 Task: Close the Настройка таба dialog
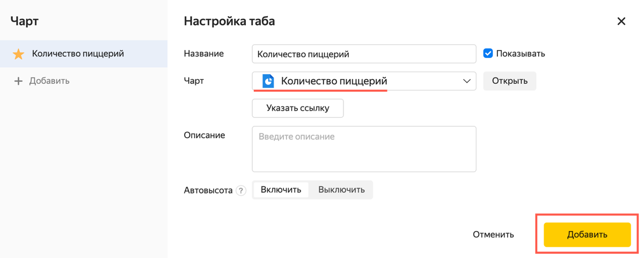(x=621, y=21)
